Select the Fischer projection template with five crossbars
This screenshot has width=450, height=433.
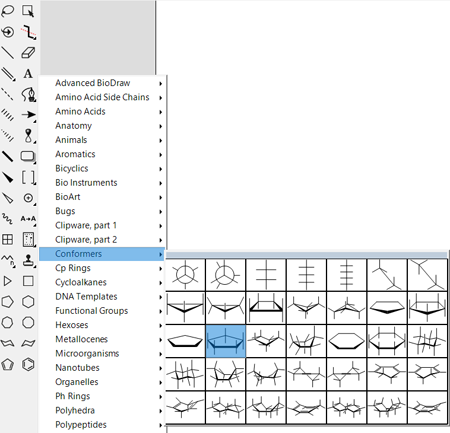click(347, 275)
